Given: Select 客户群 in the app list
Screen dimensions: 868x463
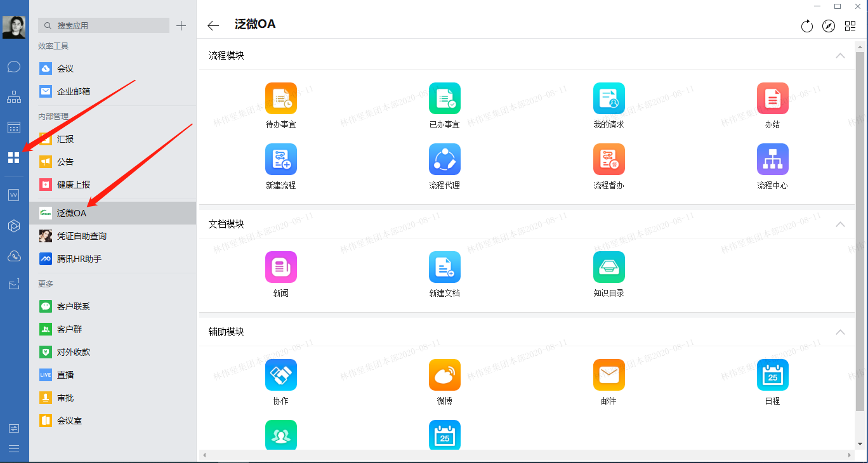Looking at the screenshot, I should click(x=113, y=329).
